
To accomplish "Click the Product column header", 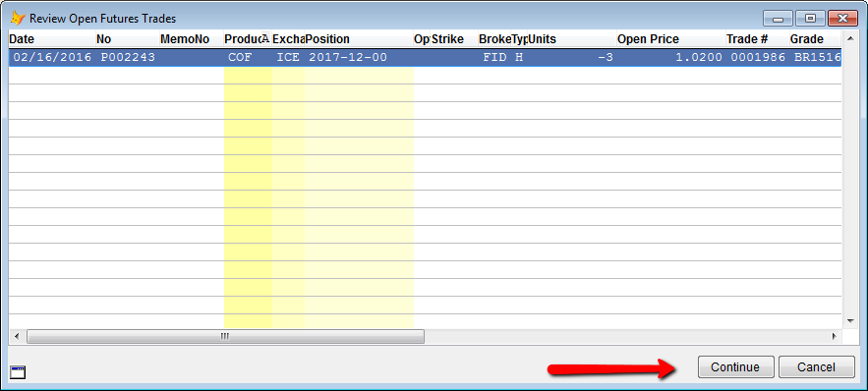I will (248, 39).
